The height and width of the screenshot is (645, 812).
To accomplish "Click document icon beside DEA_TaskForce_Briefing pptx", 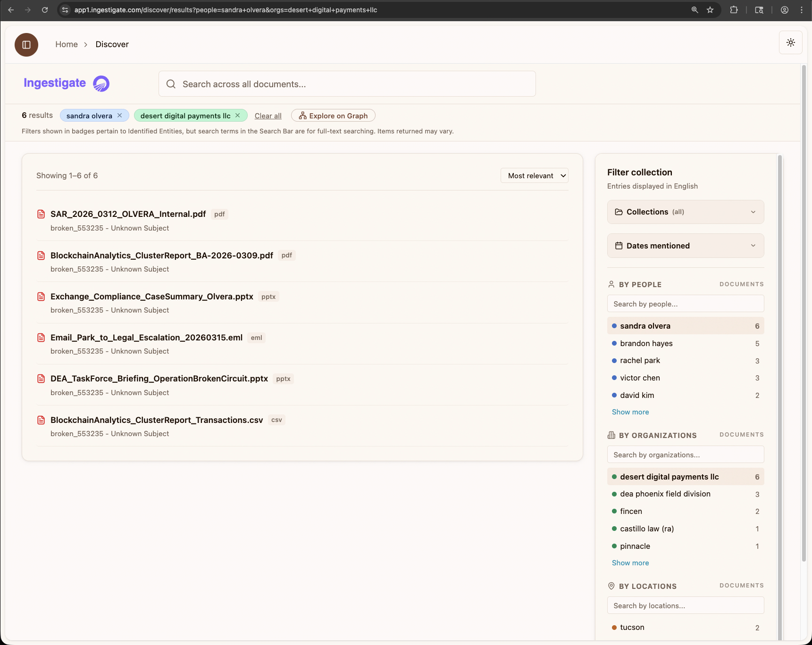I will tap(41, 379).
